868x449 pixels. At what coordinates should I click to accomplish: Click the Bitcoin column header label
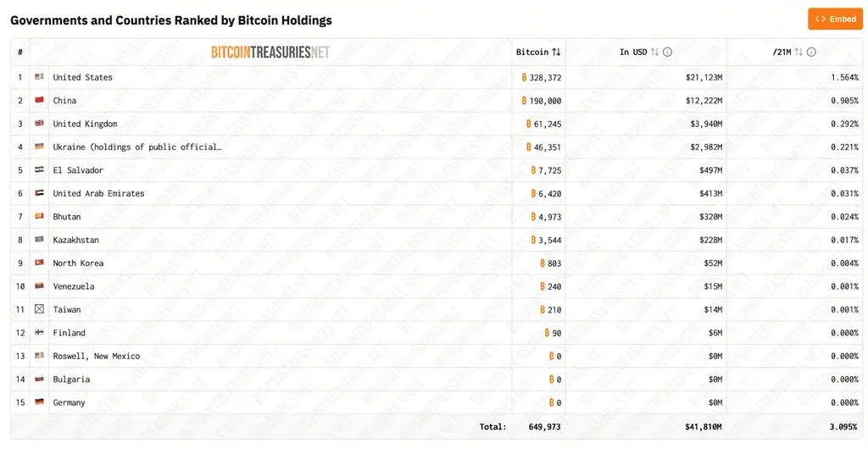[532, 52]
